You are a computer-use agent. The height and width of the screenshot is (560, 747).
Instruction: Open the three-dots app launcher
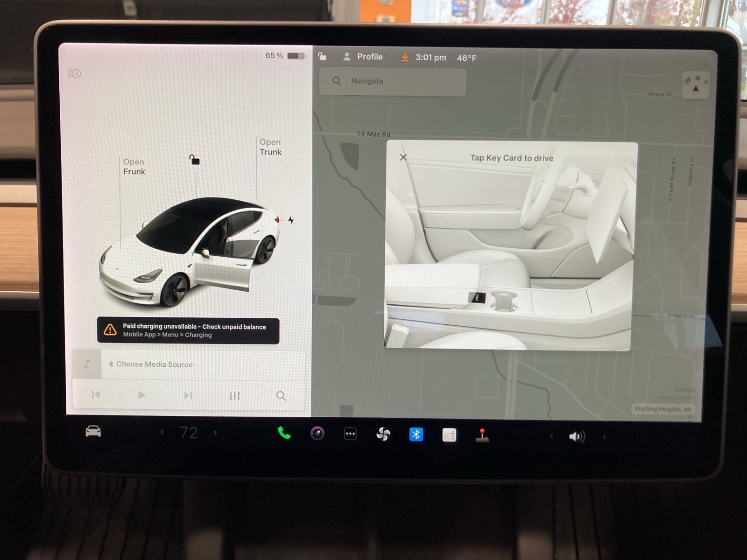coord(350,434)
